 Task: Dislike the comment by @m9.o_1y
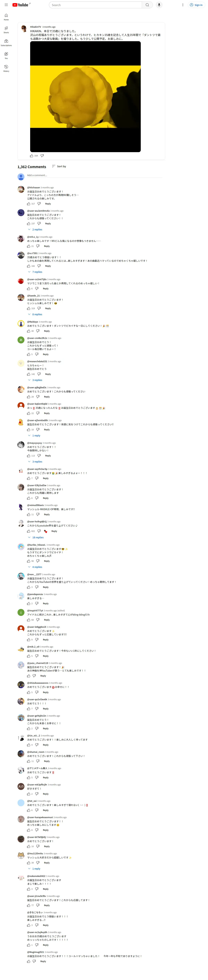click(38, 246)
